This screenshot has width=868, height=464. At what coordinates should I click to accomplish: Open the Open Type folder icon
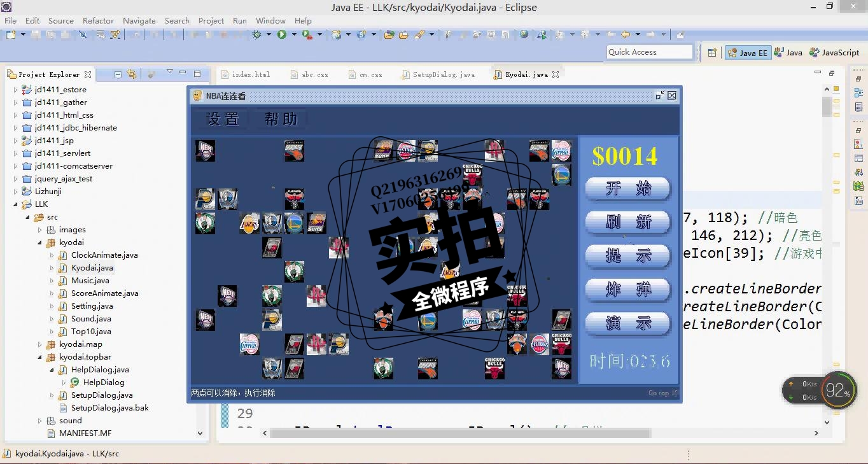pos(389,34)
